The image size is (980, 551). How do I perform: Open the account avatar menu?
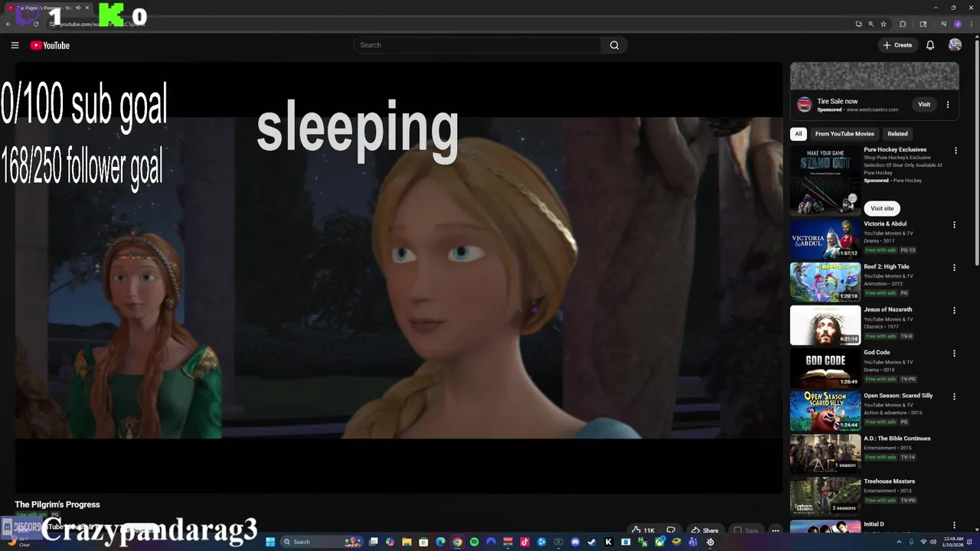tap(955, 45)
